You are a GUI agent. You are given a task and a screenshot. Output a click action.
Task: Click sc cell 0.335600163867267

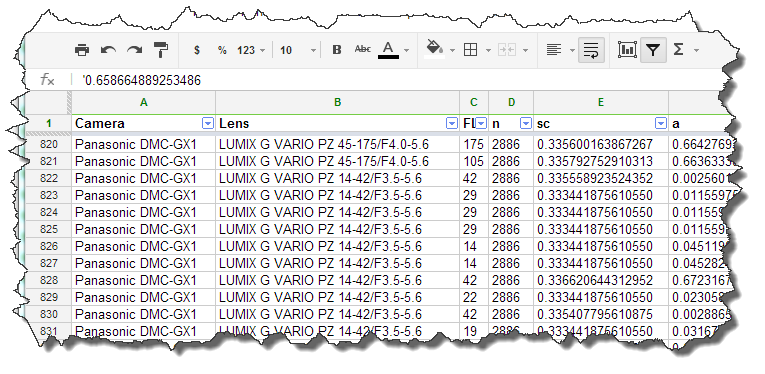pos(601,144)
